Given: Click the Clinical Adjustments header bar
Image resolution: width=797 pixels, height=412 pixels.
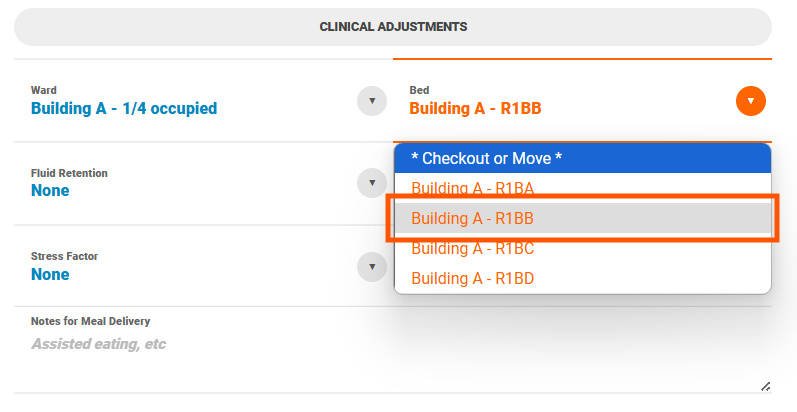Looking at the screenshot, I should pyautogui.click(x=393, y=27).
